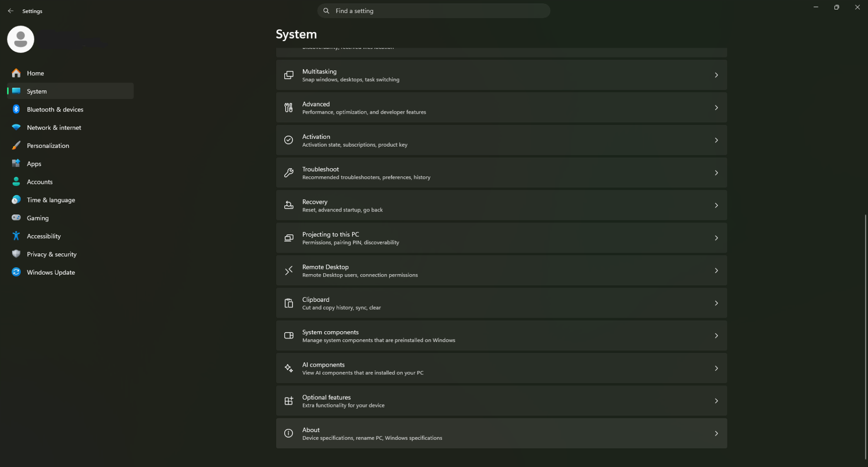Open Accessibility label in sidebar

[x=44, y=236]
